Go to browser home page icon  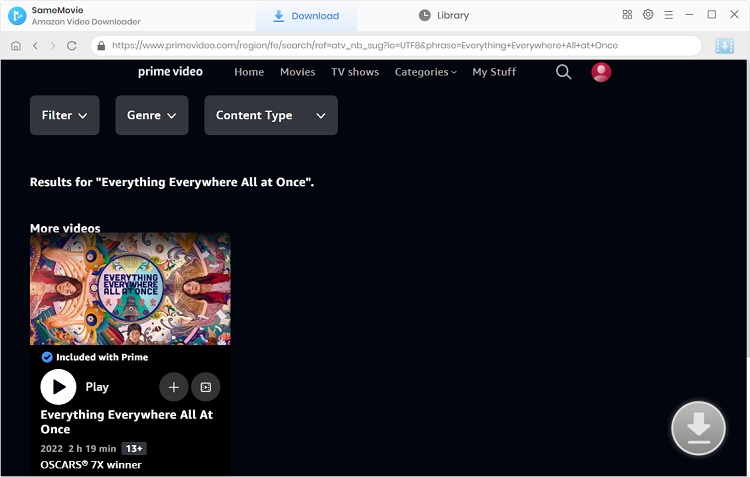(x=16, y=46)
